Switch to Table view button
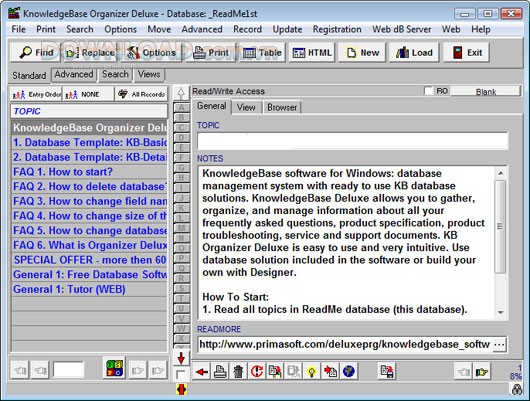The image size is (530, 401). (262, 52)
